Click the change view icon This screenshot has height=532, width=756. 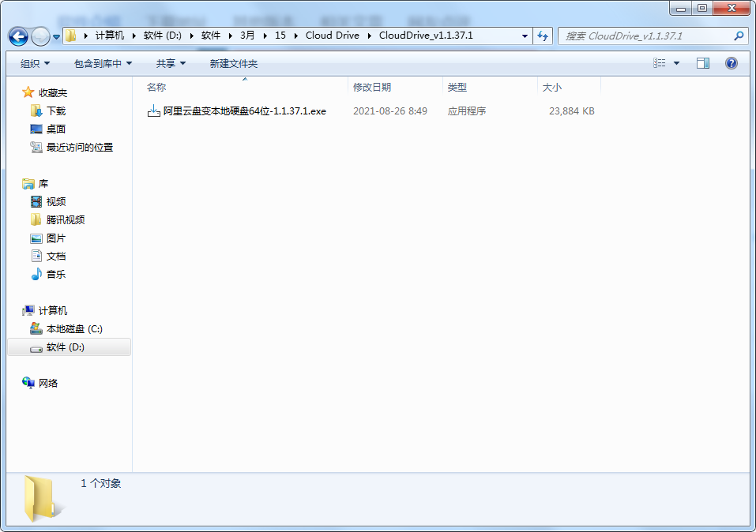(x=659, y=63)
